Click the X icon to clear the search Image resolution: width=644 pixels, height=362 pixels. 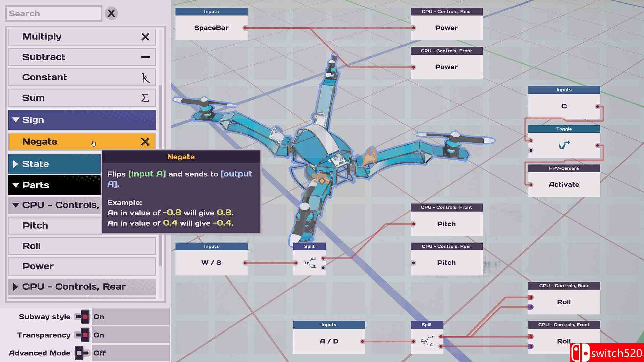(x=111, y=13)
